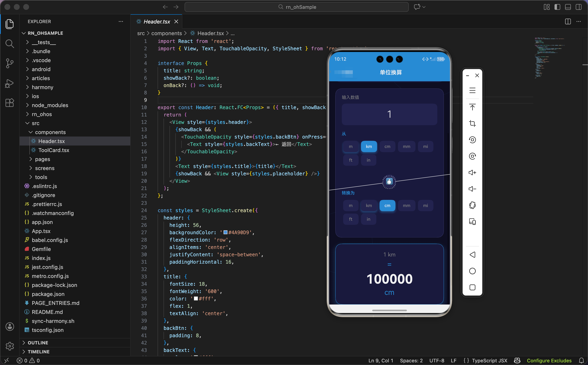Select 'm' as the source unit
The width and height of the screenshot is (588, 365).
click(350, 147)
